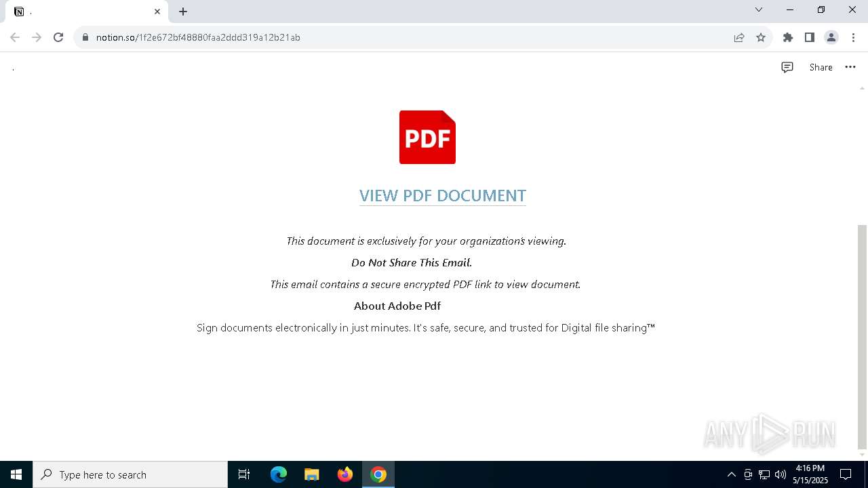Viewport: 868px width, 488px height.
Task: Open the Windows Start menu
Action: [x=16, y=474]
